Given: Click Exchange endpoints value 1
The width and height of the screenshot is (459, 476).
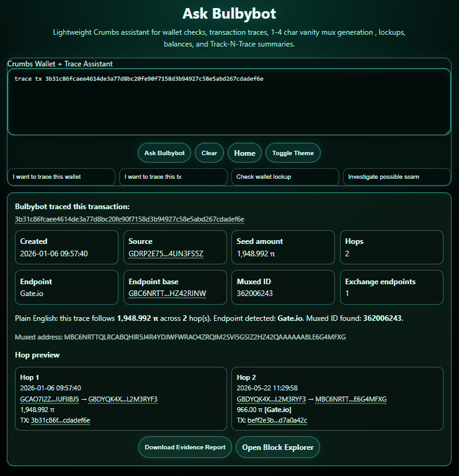Looking at the screenshot, I should [347, 294].
